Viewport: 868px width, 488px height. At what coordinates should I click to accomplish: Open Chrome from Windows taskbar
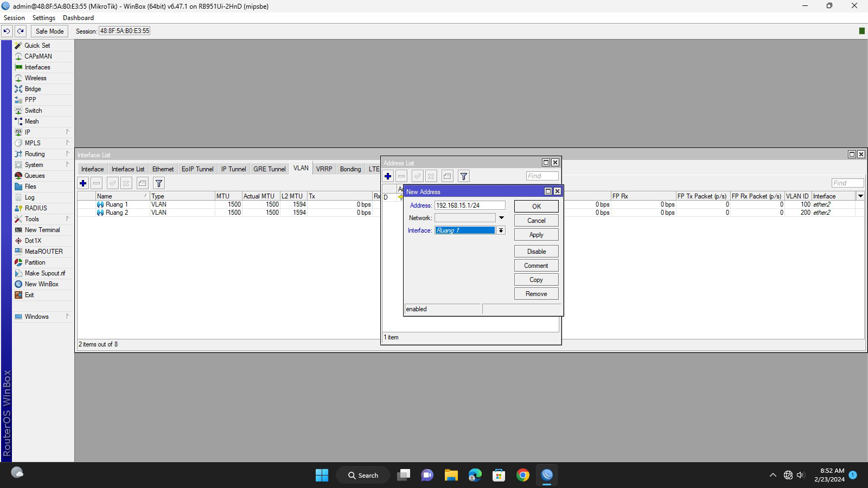[x=522, y=475]
